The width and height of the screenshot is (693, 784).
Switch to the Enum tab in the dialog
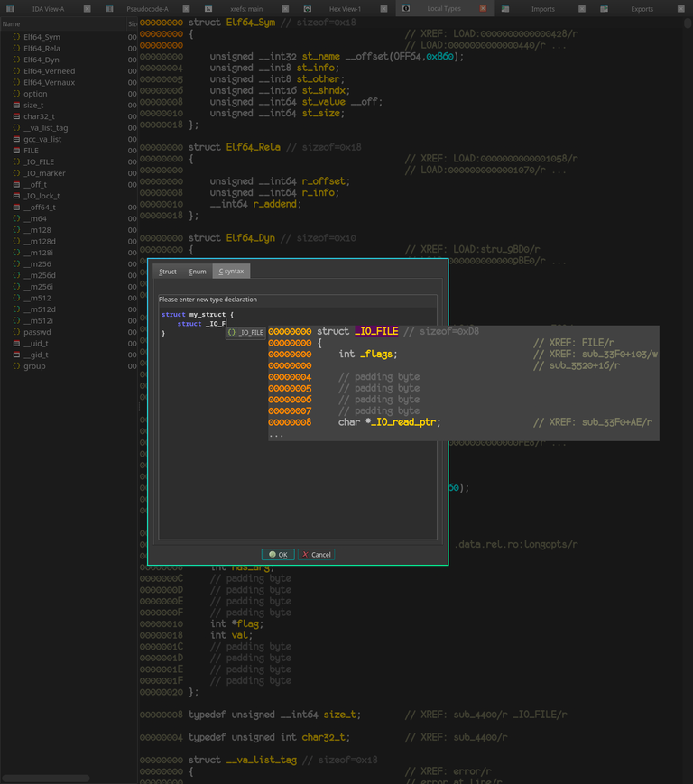click(x=198, y=272)
